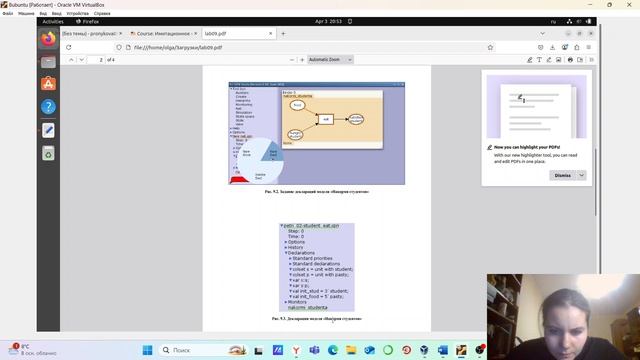Open Automatic Zoom dropdown
The width and height of the screenshot is (640, 360).
point(330,60)
